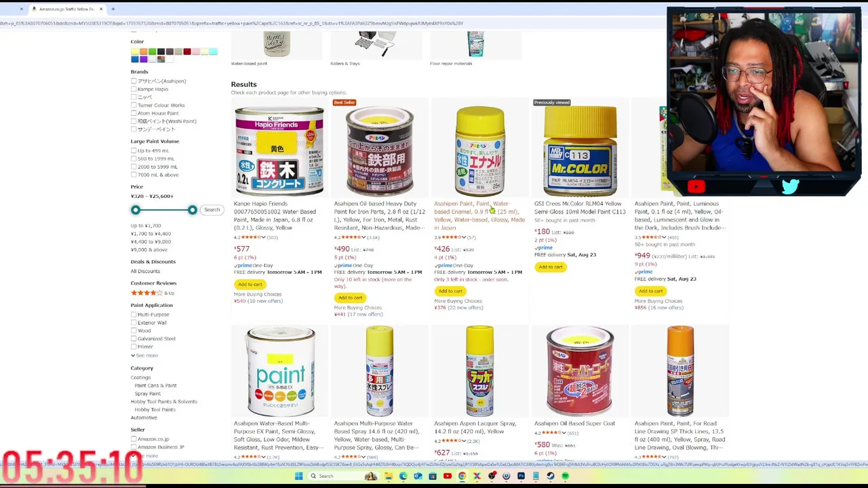The height and width of the screenshot is (488, 868).
Task: Check the Turner Colour Works brand
Action: coord(134,105)
